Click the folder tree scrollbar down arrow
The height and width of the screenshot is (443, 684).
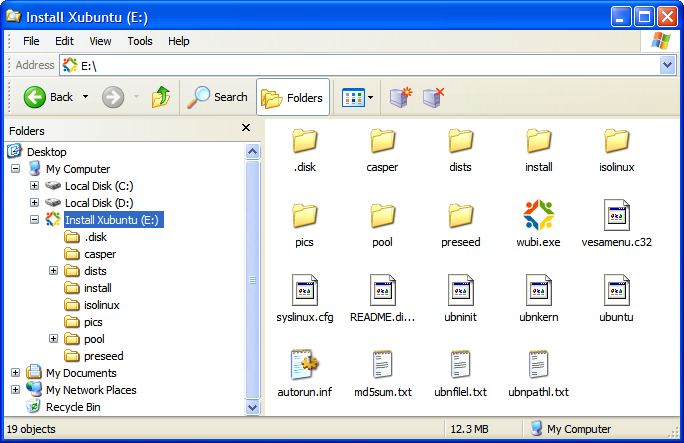253,408
